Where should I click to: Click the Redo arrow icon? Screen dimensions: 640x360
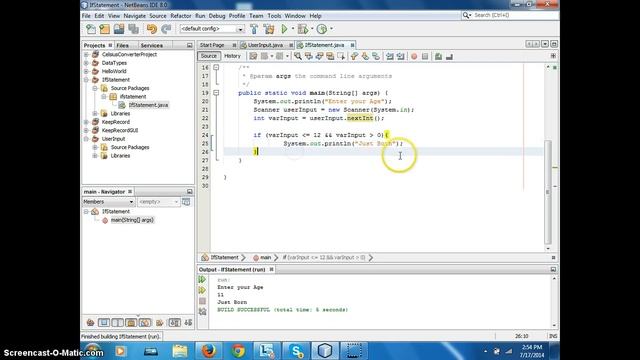point(166,29)
